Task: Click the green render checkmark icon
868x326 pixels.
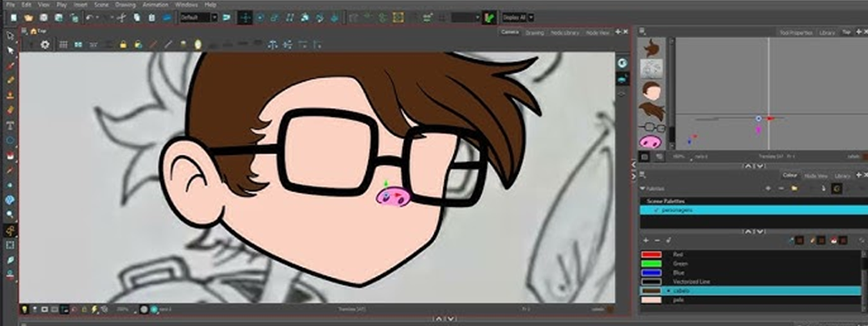Action: [488, 18]
